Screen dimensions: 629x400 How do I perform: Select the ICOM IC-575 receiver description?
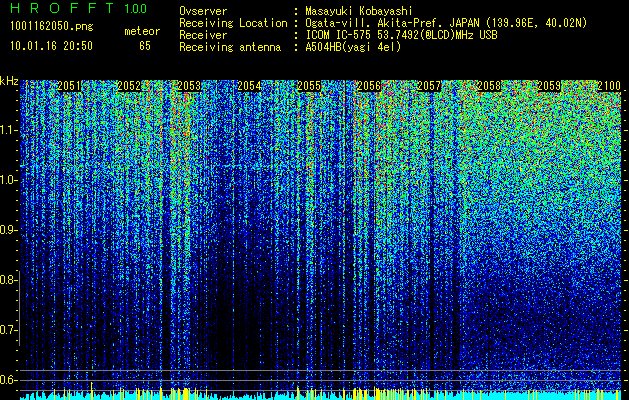pos(401,35)
